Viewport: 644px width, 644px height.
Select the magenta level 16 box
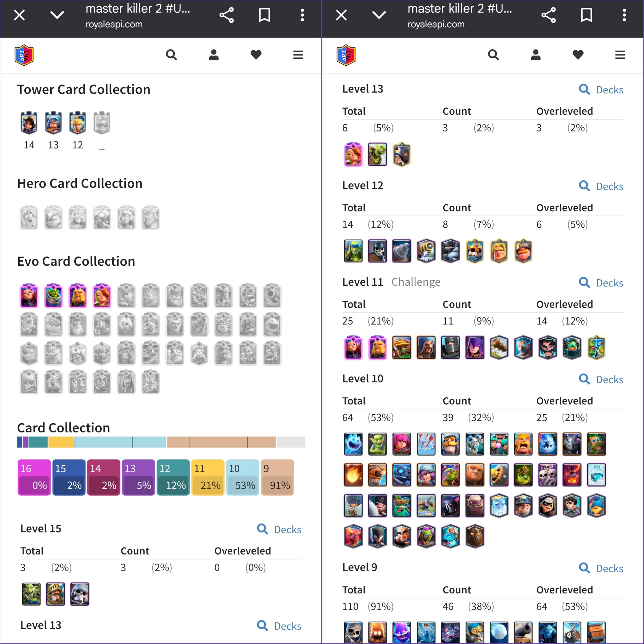tap(34, 477)
